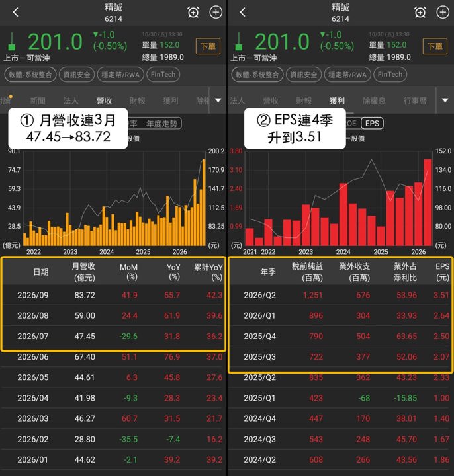Click the MoM (%) column header
Screen dimensions: 454x476
point(129,272)
